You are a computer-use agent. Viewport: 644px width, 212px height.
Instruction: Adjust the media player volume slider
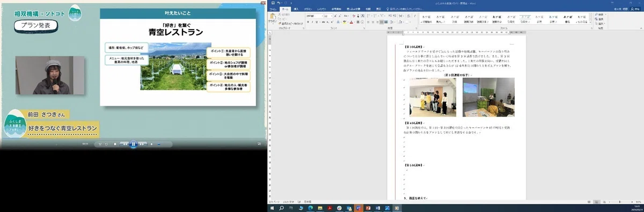(x=164, y=144)
